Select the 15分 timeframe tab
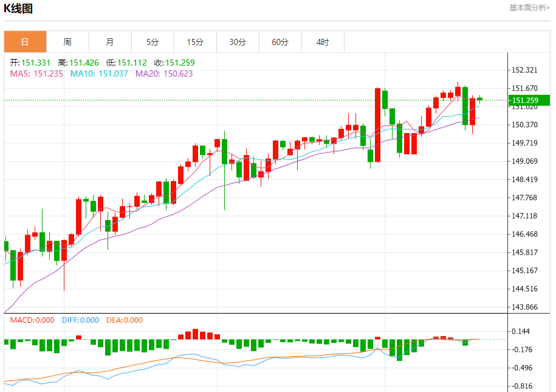This screenshot has width=556, height=392. pos(195,42)
